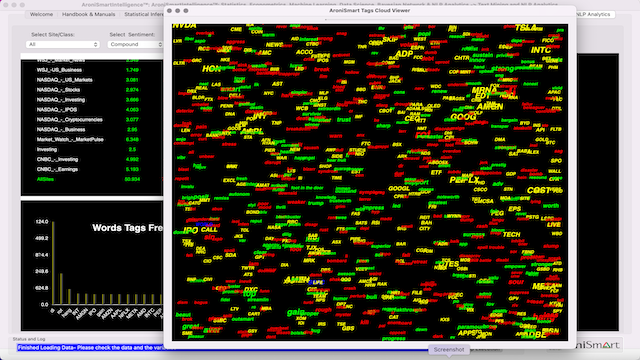Click the ADP tag in the cloud
640x360 pixels.
[x=404, y=54]
